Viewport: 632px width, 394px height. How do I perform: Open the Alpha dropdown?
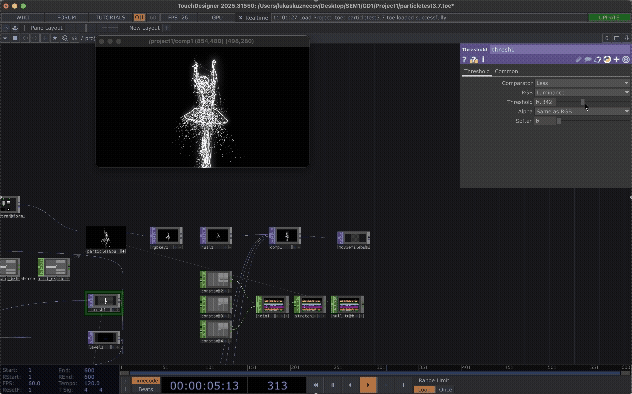click(x=582, y=111)
